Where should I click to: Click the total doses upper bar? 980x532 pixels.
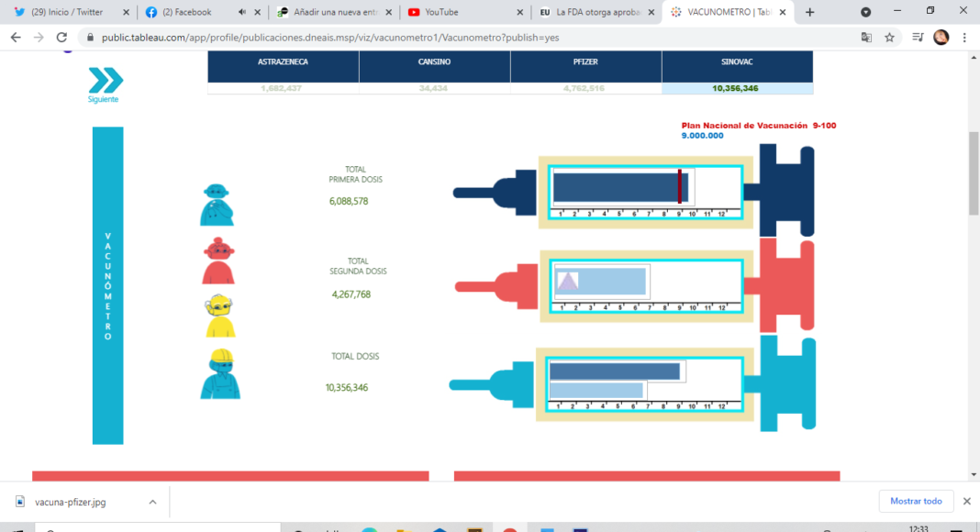(615, 371)
